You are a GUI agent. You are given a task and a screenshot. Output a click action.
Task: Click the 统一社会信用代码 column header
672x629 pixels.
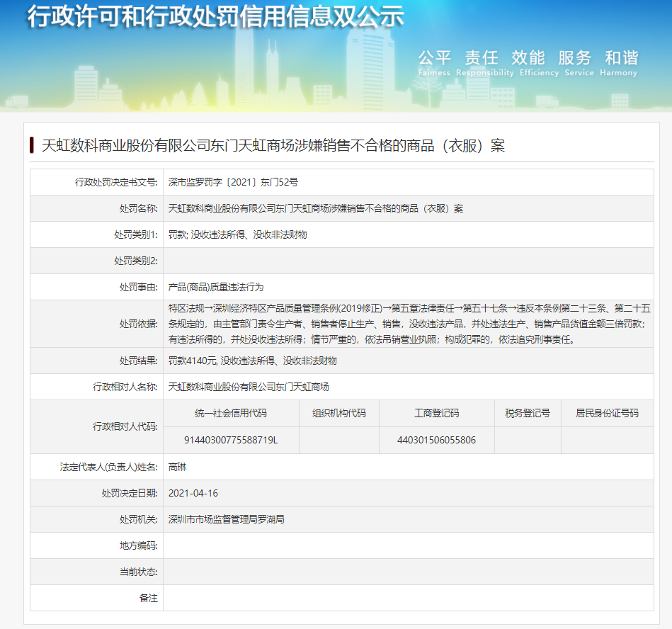(x=231, y=413)
